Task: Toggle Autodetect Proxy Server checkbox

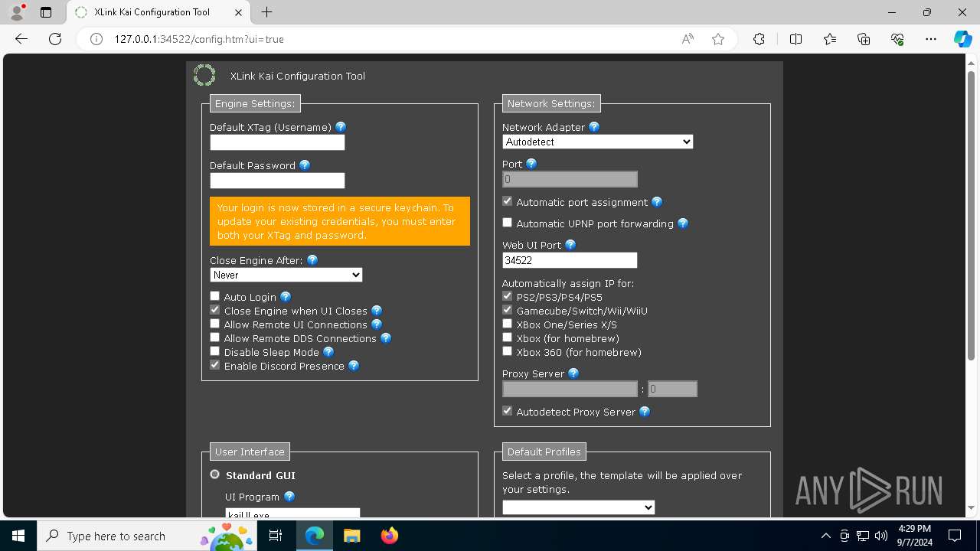Action: tap(508, 411)
